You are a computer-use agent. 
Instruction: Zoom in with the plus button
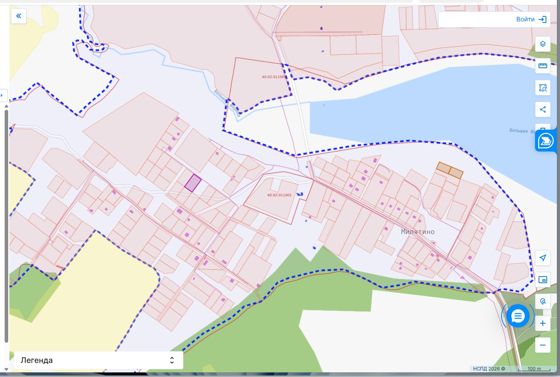(542, 323)
